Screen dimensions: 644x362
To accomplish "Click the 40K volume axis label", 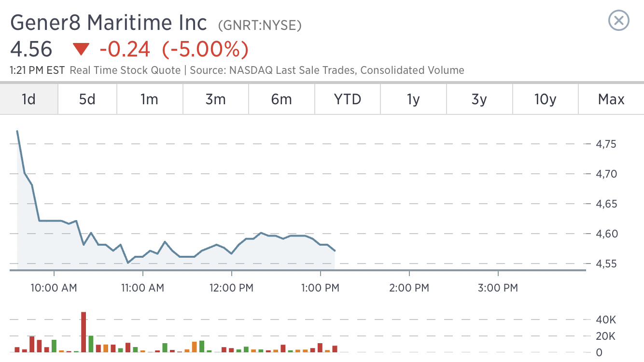I will tap(606, 320).
